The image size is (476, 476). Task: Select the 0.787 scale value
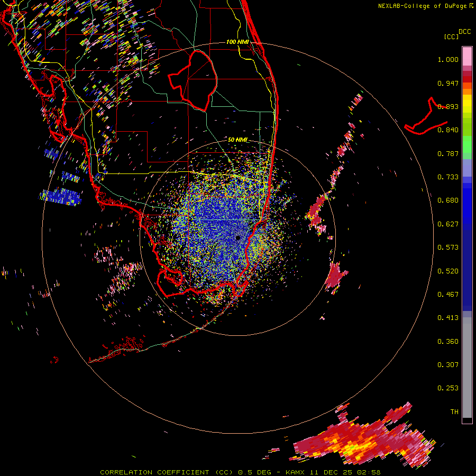(x=448, y=153)
